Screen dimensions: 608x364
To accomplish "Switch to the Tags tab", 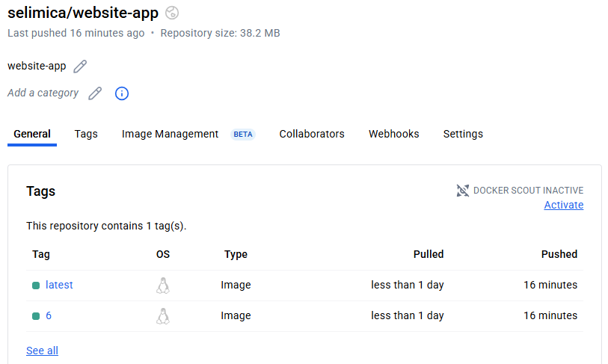I will tap(86, 135).
